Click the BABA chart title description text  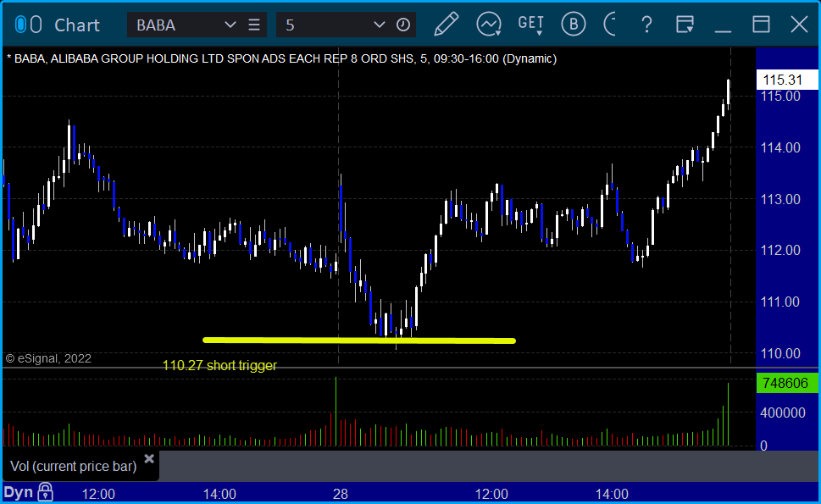pyautogui.click(x=281, y=58)
